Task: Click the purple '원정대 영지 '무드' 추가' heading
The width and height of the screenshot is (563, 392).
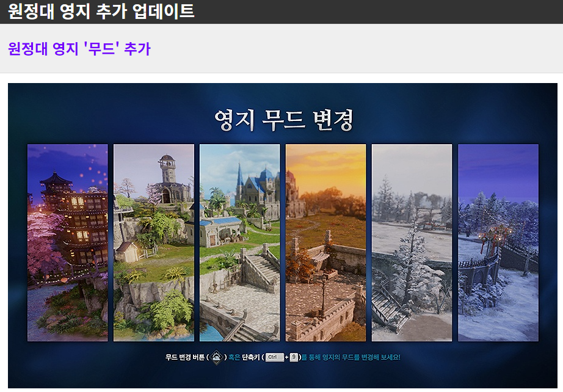Action: pos(79,48)
